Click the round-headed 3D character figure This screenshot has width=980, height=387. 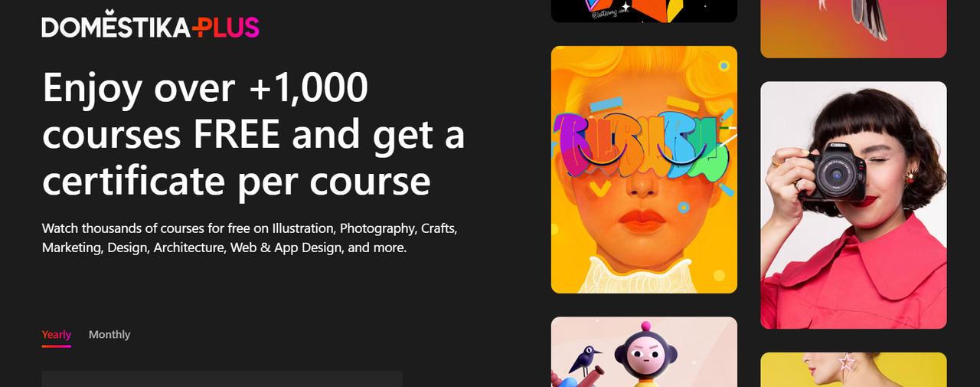pos(647,356)
